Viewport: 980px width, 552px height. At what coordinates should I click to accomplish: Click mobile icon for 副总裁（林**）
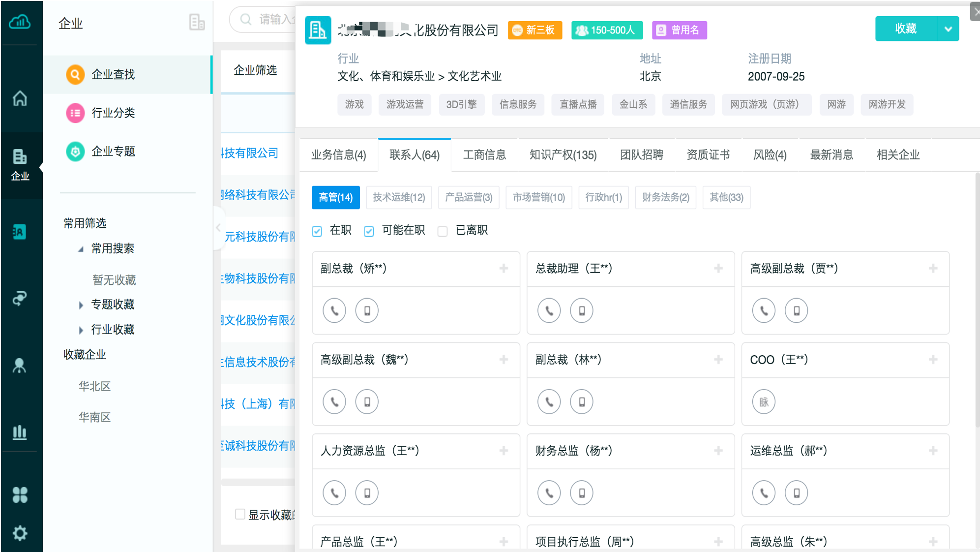tap(582, 402)
